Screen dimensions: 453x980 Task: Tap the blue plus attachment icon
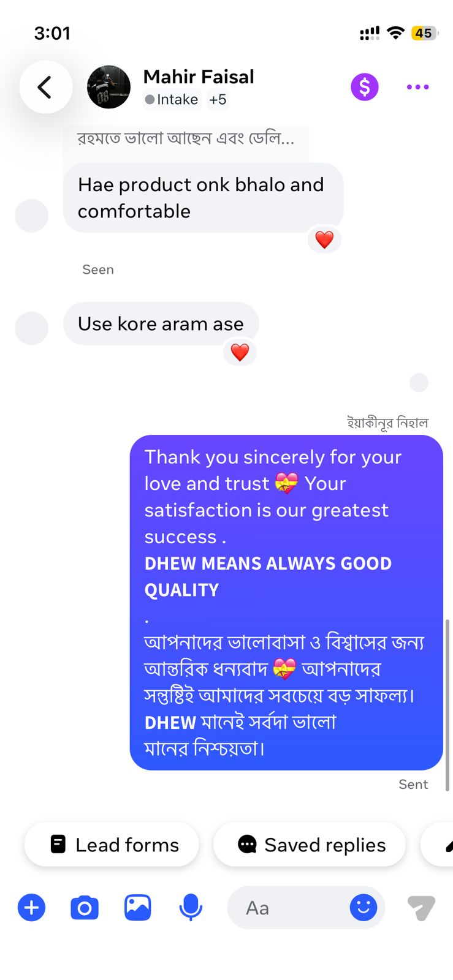(x=32, y=907)
